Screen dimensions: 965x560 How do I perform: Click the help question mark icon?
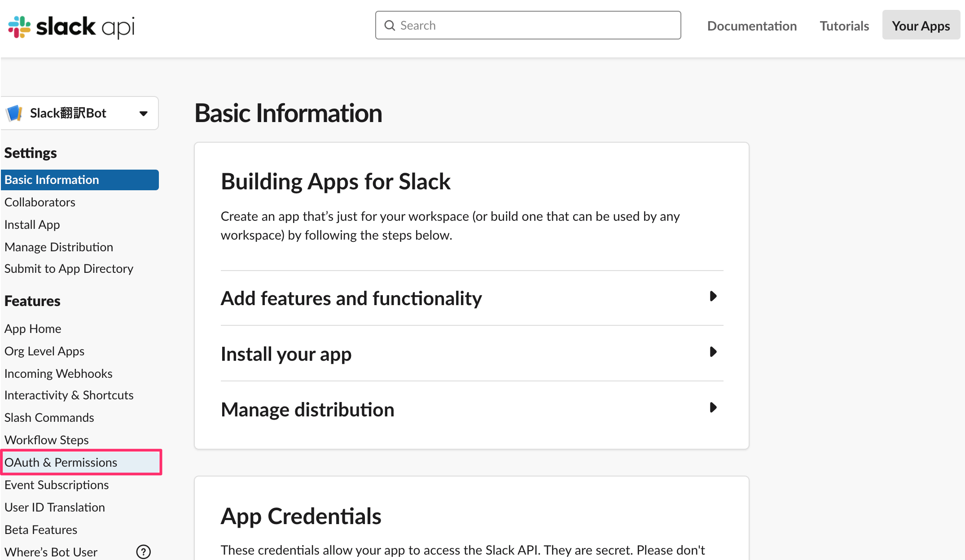tap(143, 551)
